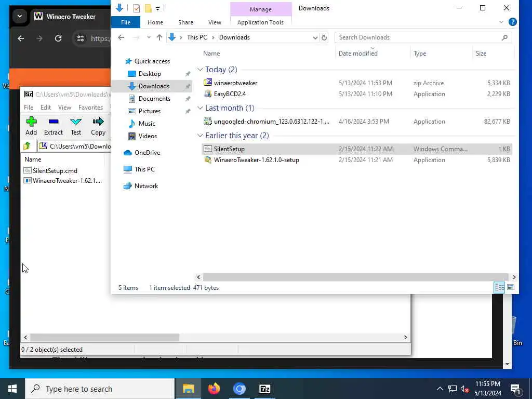Sort by Type column header
The image size is (532, 399).
[x=420, y=54]
